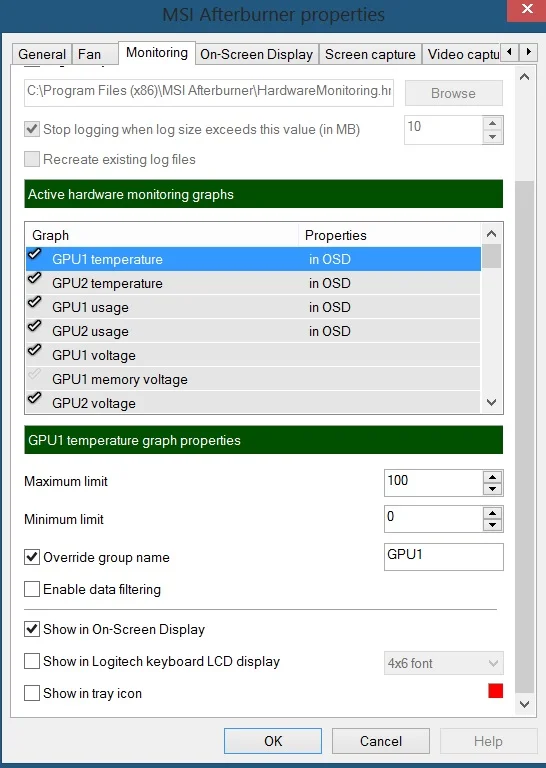Check Show in Logitech keyboard LCD display

point(32,661)
